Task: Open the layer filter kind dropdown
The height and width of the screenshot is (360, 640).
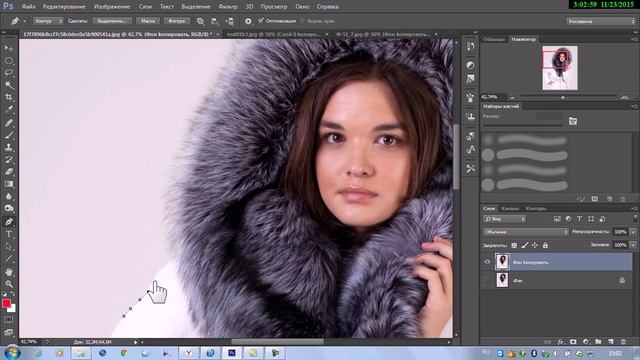Action: [504, 219]
